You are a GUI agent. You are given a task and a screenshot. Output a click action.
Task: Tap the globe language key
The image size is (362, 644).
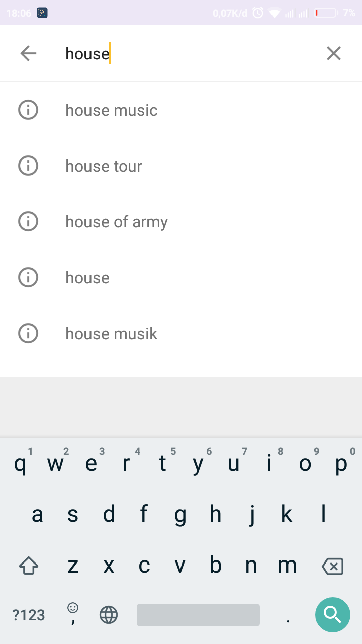109,615
